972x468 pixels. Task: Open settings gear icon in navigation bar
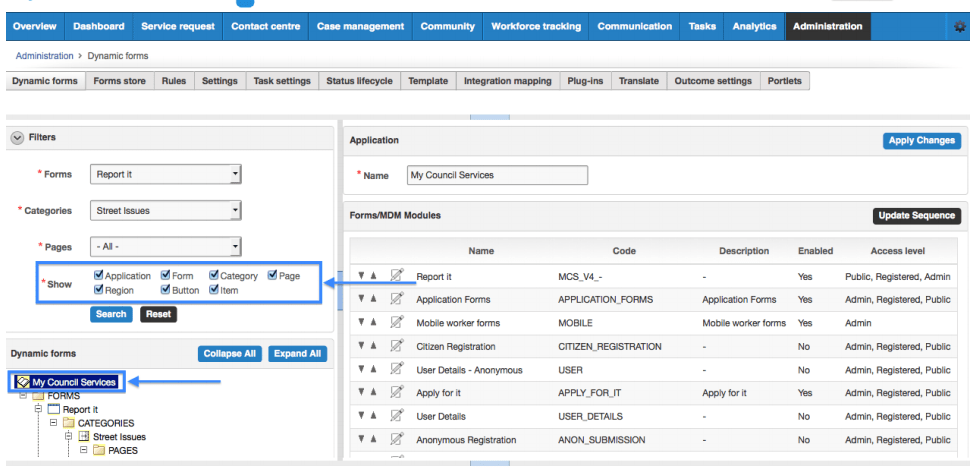click(x=960, y=27)
